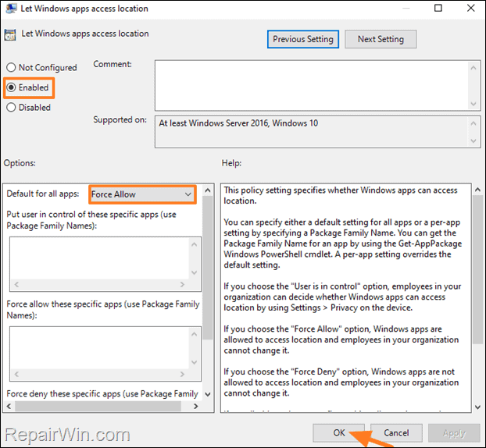Click the Help text starting 'This policy setting specifies'

point(341,195)
